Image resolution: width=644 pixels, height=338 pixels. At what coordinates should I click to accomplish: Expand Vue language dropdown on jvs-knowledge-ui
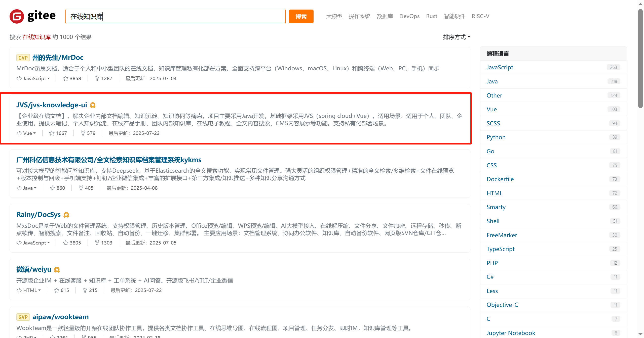(26, 133)
